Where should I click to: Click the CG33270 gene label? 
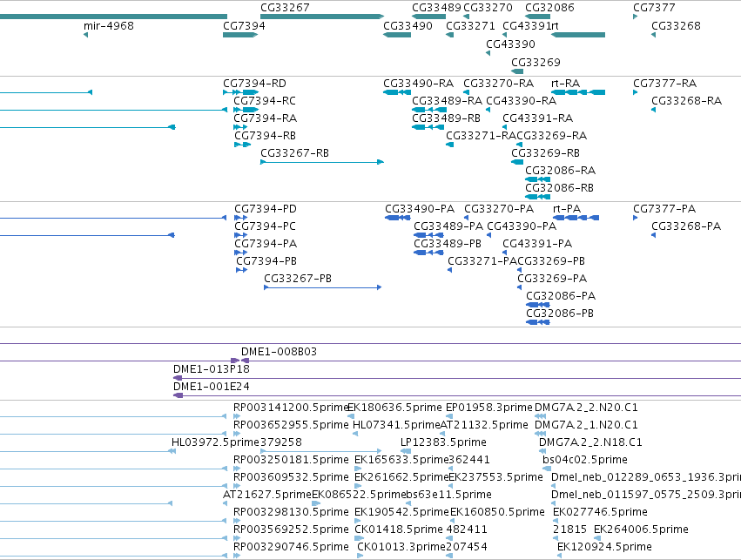488,8
